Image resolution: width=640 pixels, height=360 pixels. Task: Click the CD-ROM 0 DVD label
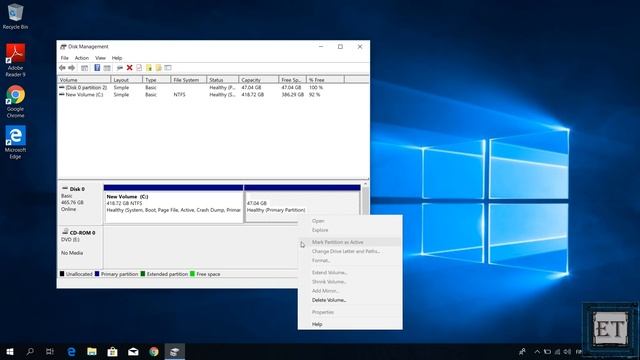[x=80, y=247]
